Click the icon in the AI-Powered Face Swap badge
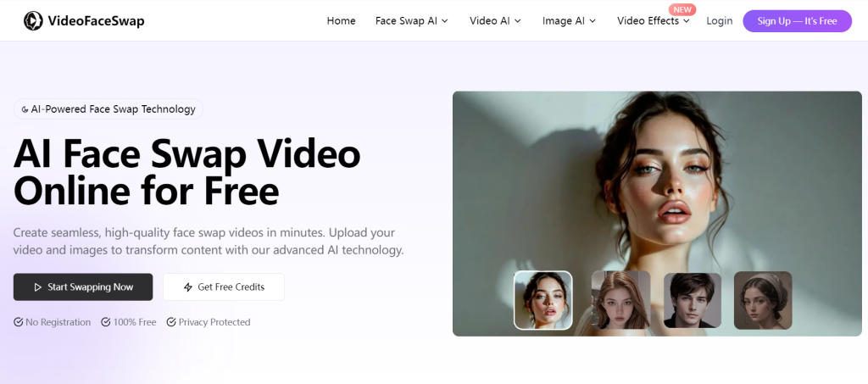 [x=25, y=109]
